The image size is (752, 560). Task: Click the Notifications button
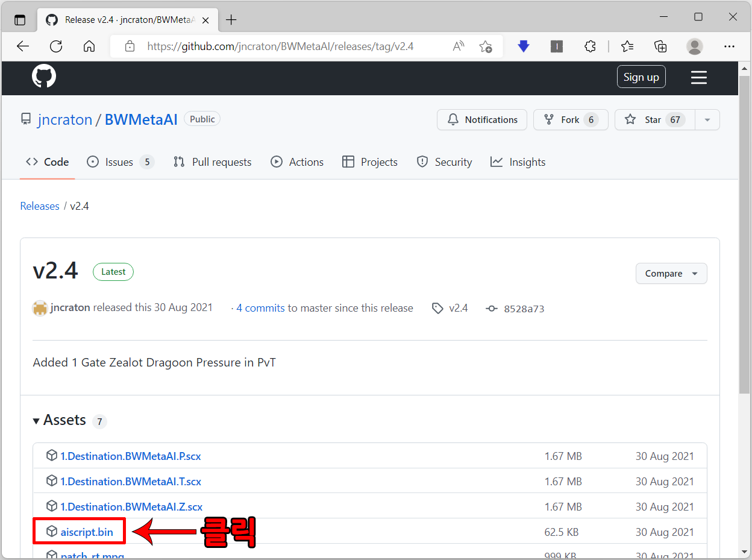(482, 119)
